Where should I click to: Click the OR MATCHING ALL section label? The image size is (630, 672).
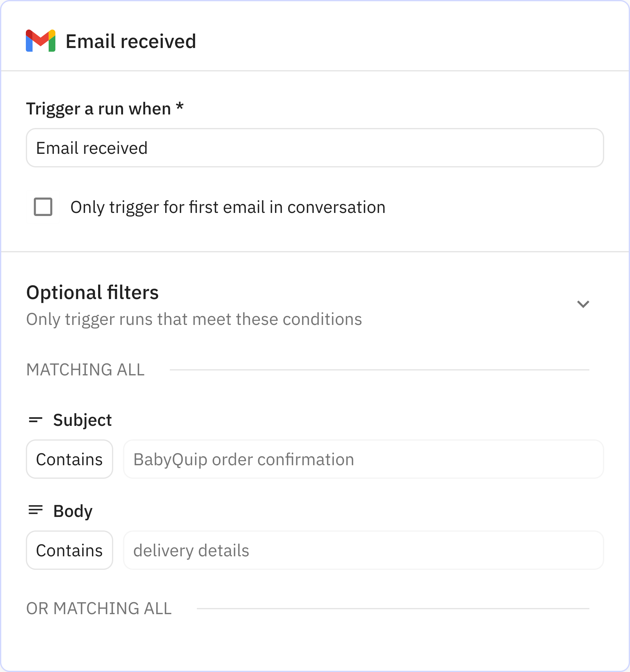99,609
